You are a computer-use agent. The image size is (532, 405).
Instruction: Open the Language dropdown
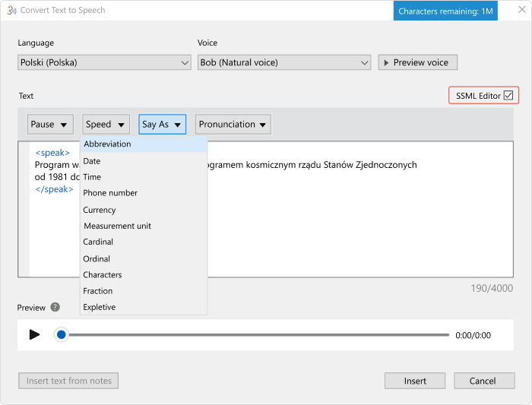104,62
